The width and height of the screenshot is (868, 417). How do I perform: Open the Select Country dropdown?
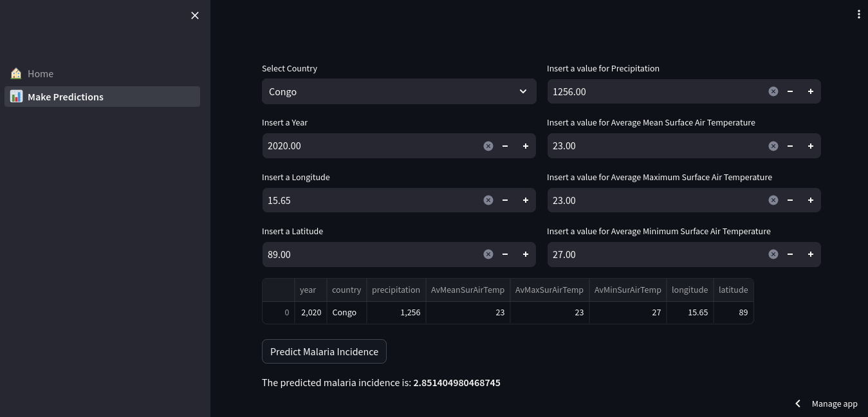398,91
